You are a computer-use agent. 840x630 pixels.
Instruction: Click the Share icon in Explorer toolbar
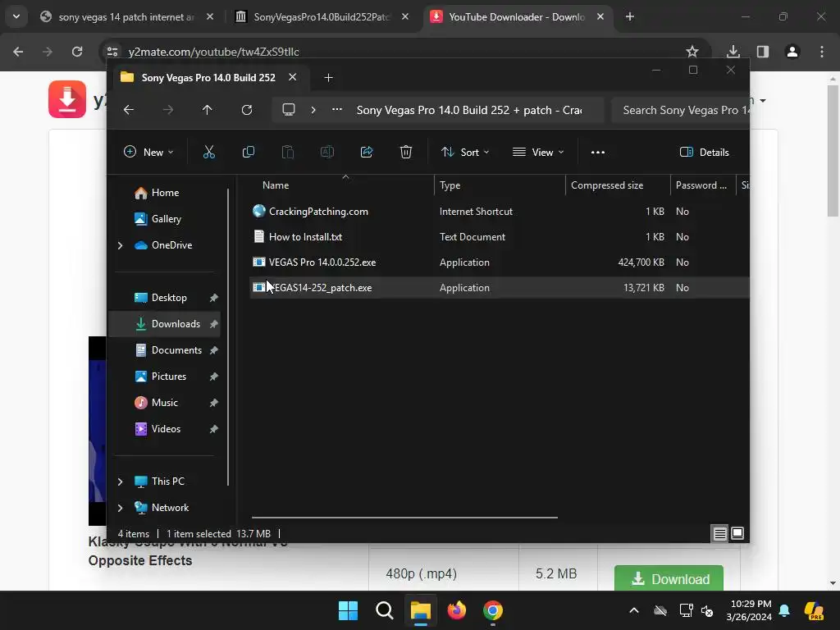tap(367, 152)
